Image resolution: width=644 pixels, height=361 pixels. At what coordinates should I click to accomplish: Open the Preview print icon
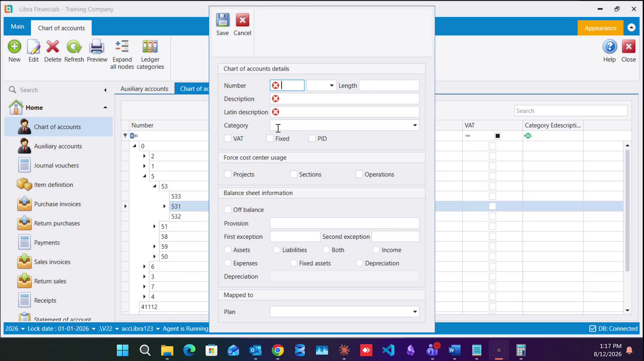point(97,51)
